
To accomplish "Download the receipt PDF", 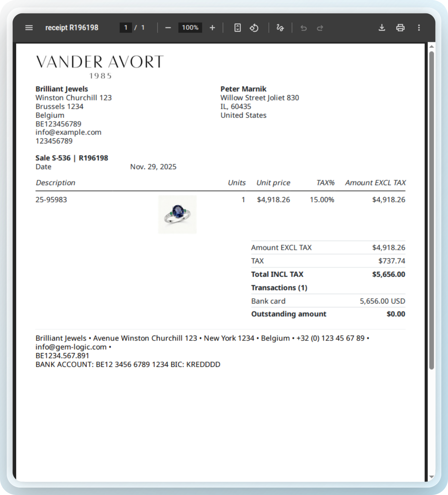I will pyautogui.click(x=382, y=28).
